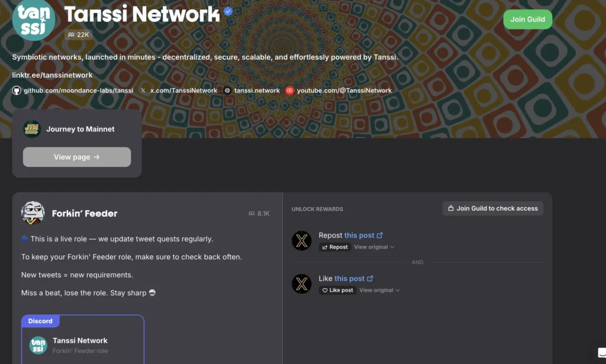Click 'This is a live role' description line

(x=117, y=239)
